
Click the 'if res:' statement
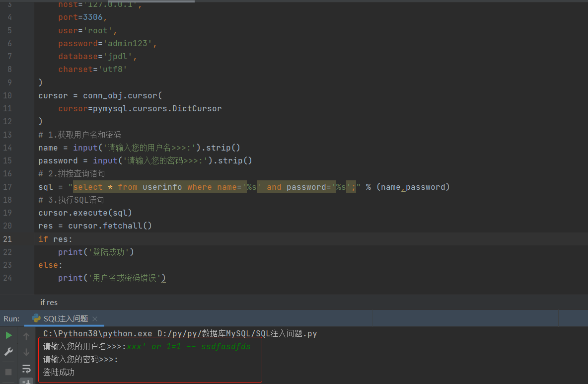coord(55,239)
